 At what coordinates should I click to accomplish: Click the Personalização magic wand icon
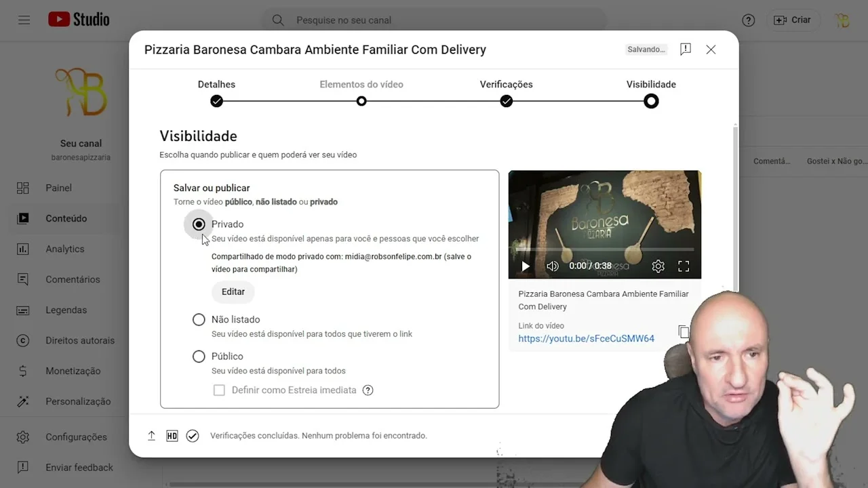[x=23, y=401]
